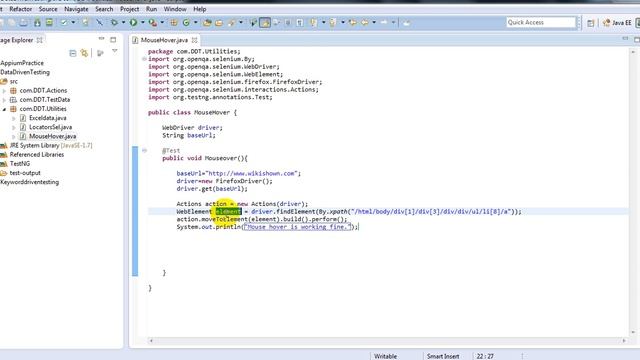Select JRE System Library entry
This screenshot has width=640, height=360.
pyautogui.click(x=51, y=146)
